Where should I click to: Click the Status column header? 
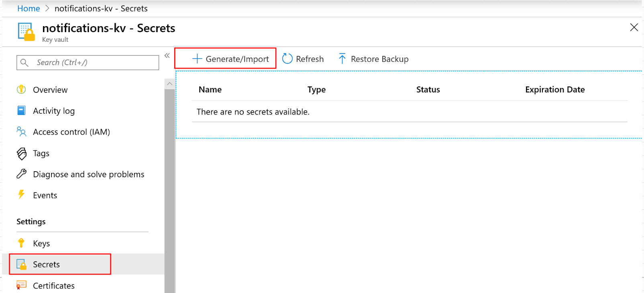click(x=428, y=90)
